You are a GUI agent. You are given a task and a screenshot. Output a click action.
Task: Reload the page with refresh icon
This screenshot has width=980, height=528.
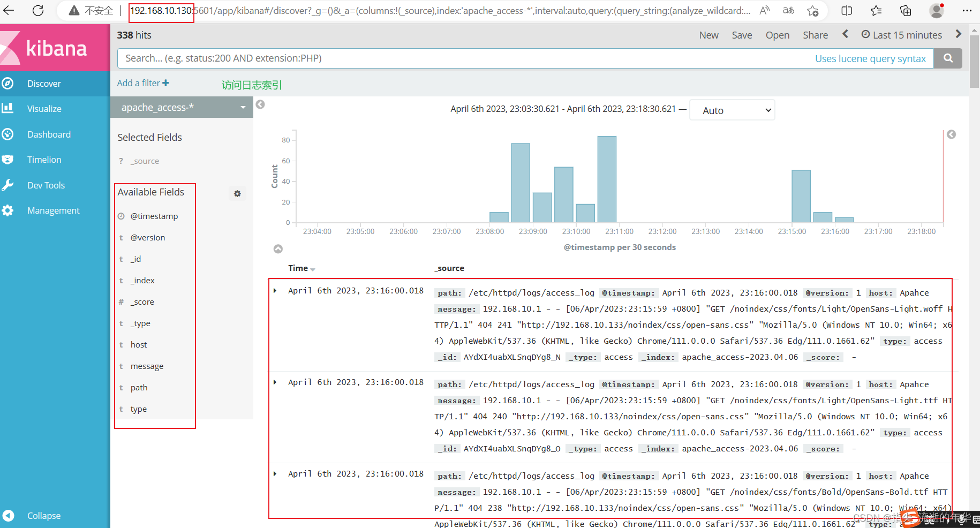[38, 11]
